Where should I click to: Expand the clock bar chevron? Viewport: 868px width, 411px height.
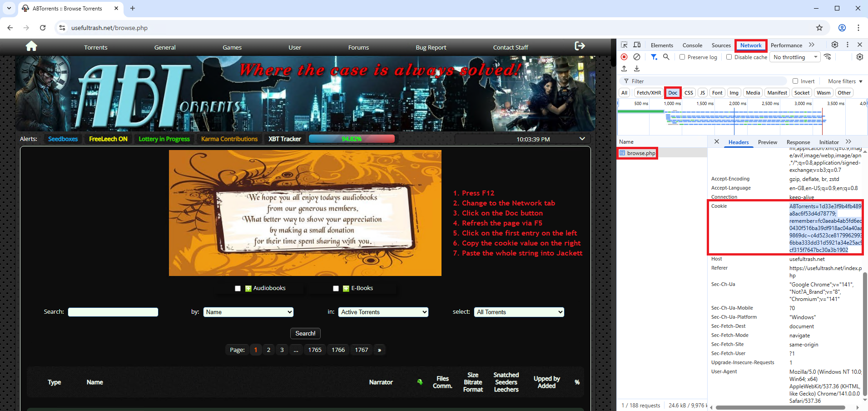pyautogui.click(x=582, y=139)
